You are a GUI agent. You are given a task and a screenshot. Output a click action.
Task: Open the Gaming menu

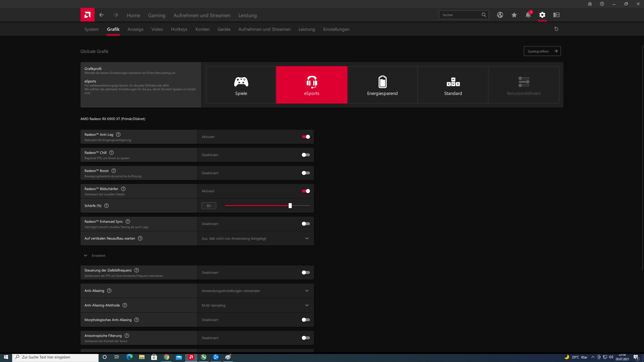tap(156, 15)
